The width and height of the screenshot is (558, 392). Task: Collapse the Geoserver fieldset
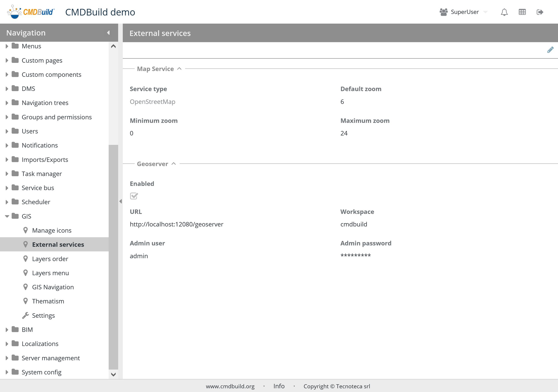(174, 164)
